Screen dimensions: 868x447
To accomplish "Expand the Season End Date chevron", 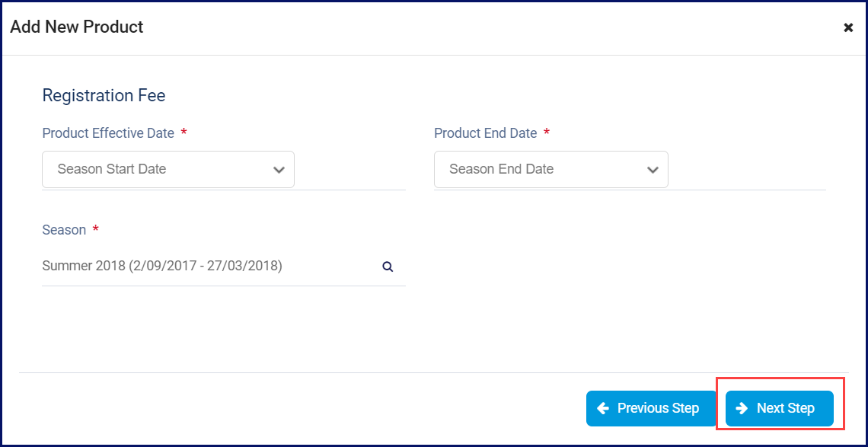I will point(653,170).
